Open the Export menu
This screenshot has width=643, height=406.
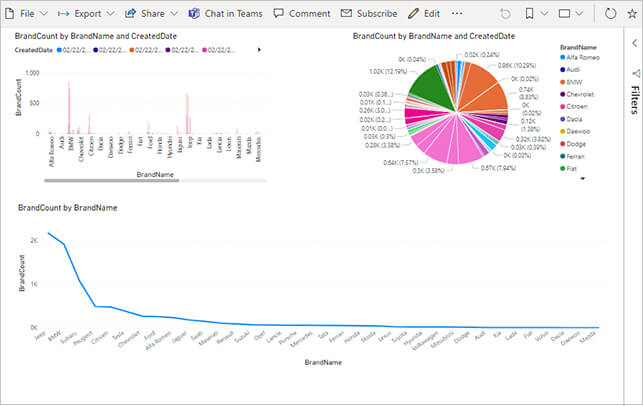pos(86,14)
